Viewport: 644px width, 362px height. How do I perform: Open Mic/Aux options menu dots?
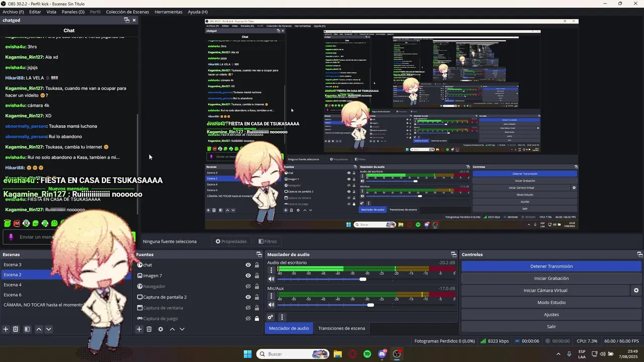tap(271, 296)
